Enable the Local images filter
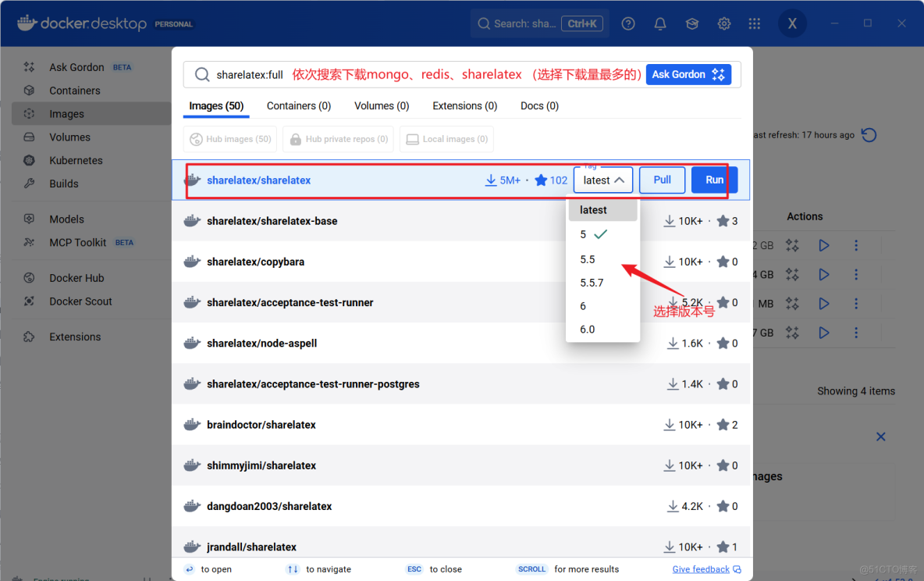 pyautogui.click(x=446, y=139)
